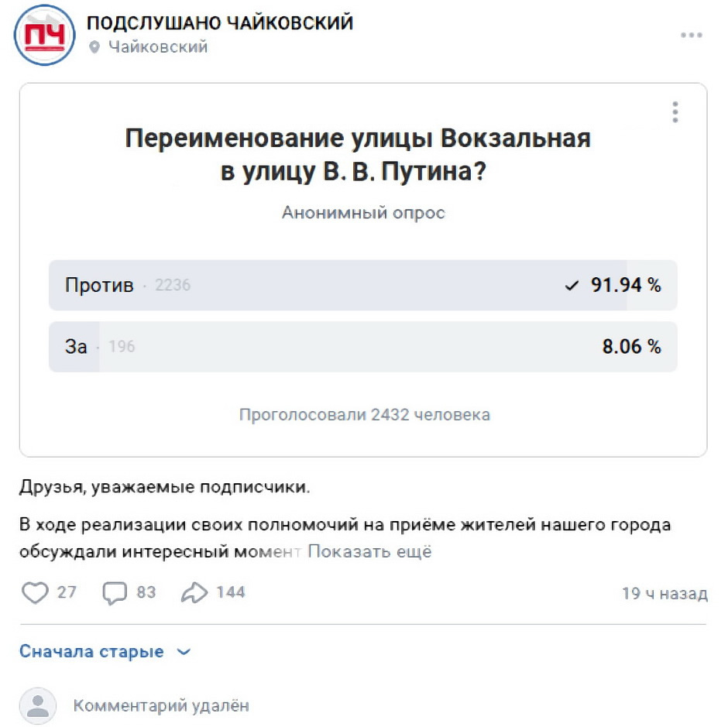Expand post text with "Показать ещё"
This screenshot has height=727, width=728.
[369, 552]
